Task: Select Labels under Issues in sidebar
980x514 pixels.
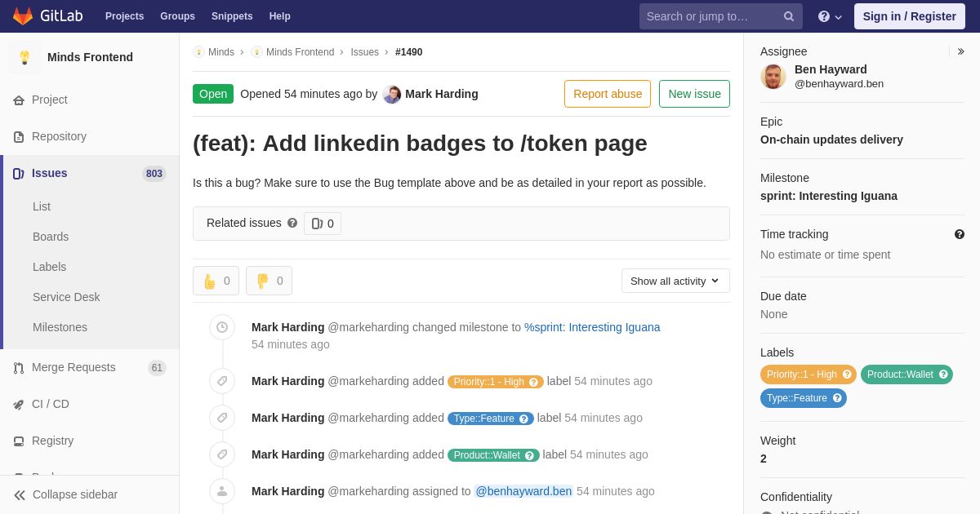Action: 49,267
